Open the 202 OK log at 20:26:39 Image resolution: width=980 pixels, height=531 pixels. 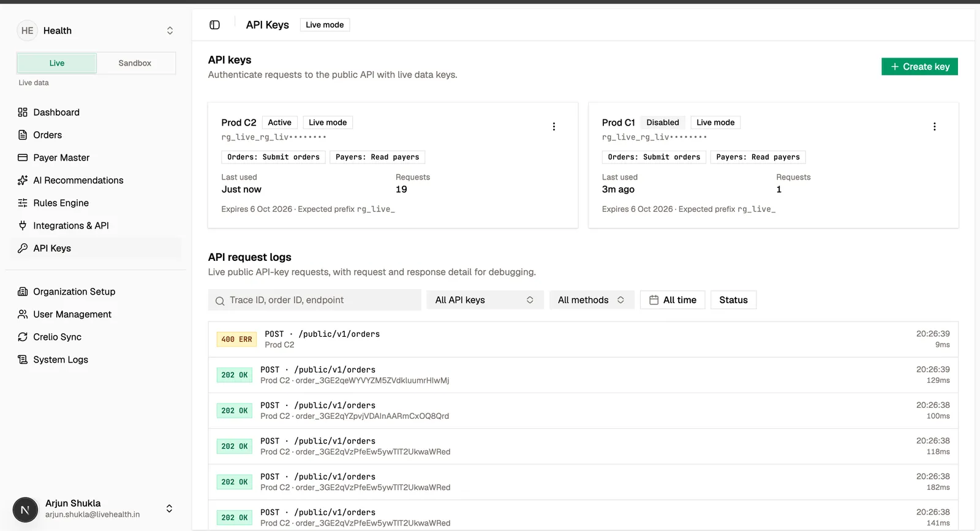click(583, 375)
